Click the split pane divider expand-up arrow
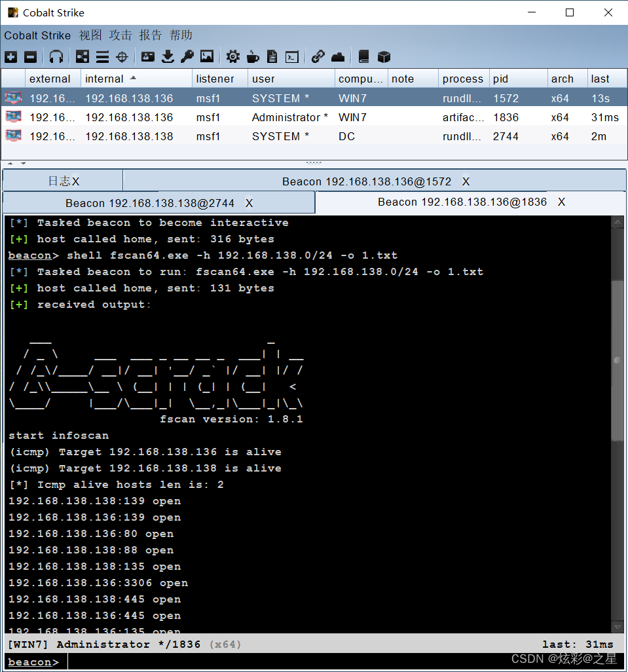This screenshot has width=628, height=672. coord(10,163)
